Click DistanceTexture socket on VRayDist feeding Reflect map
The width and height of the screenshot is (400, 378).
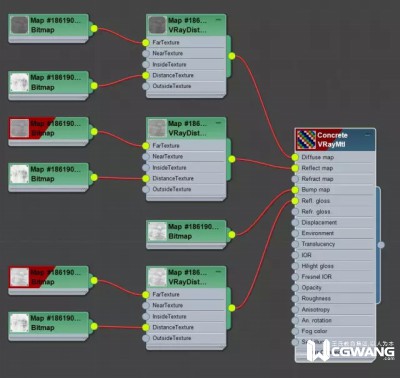click(x=146, y=178)
